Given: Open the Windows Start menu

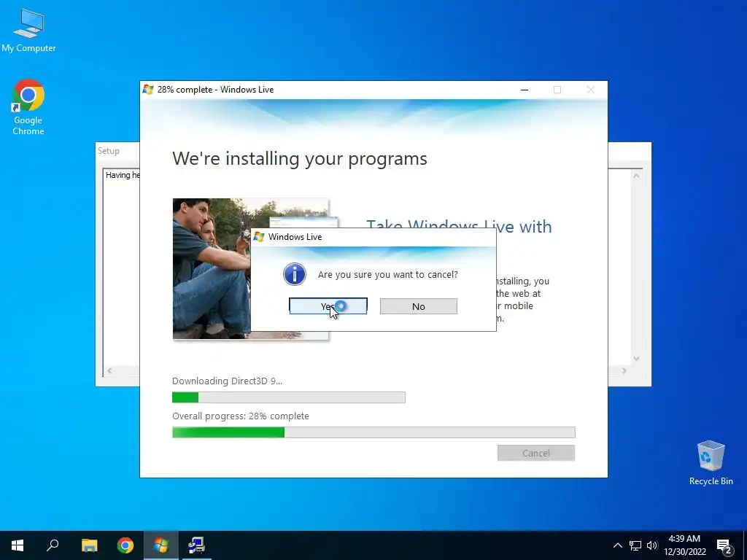Looking at the screenshot, I should click(18, 545).
